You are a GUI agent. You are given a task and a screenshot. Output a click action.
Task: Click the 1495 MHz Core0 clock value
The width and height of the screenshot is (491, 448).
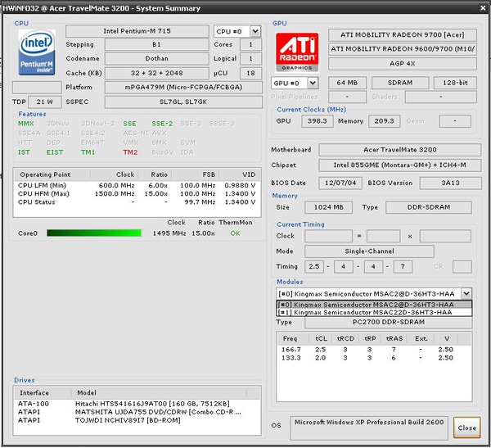pos(169,233)
